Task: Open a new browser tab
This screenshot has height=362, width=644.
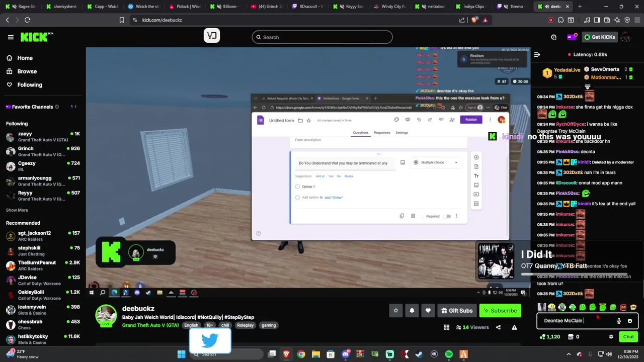Action: (x=580, y=7)
